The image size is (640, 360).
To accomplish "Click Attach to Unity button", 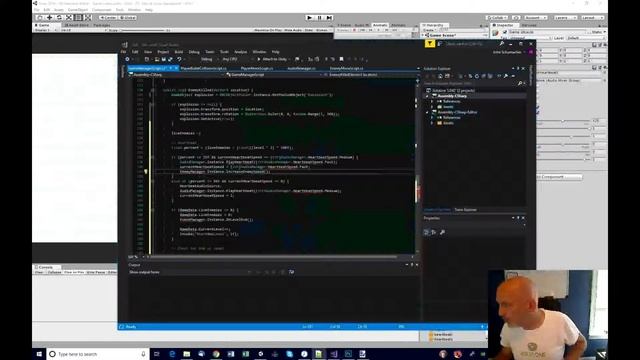I will (x=272, y=59).
